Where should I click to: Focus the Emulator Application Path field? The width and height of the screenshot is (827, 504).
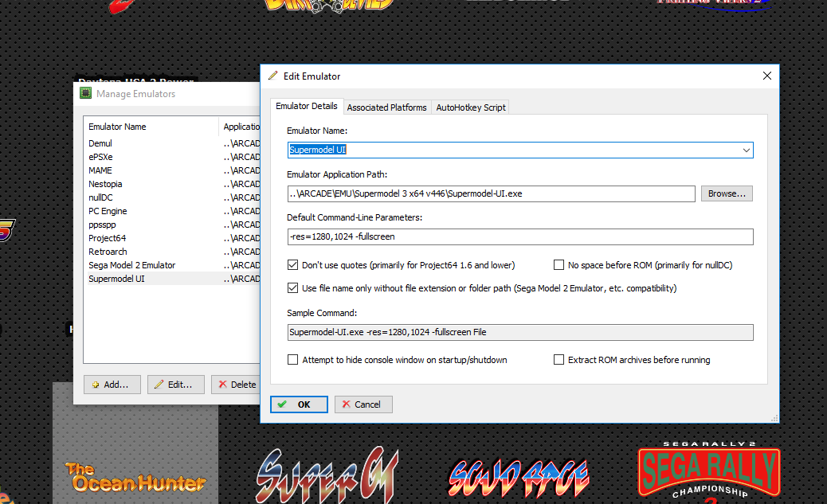[x=491, y=193]
